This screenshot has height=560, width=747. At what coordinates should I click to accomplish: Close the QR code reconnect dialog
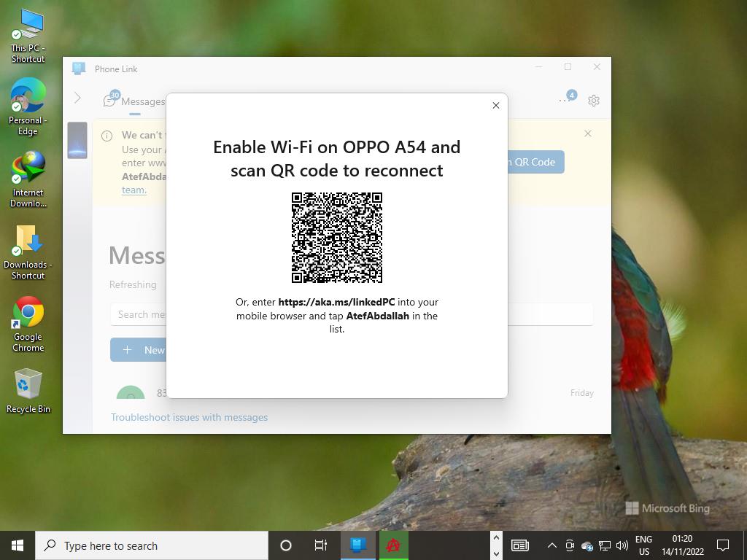(x=496, y=106)
